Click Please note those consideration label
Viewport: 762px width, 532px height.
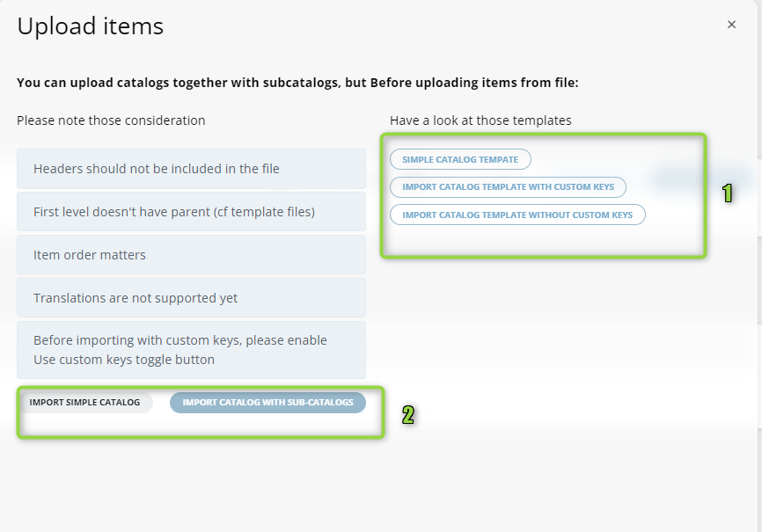pyautogui.click(x=111, y=120)
